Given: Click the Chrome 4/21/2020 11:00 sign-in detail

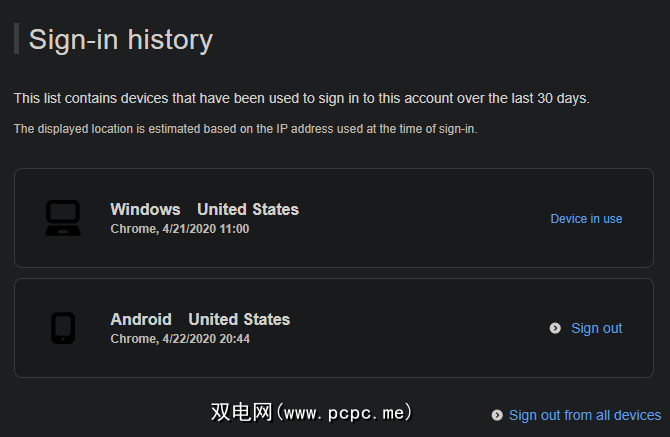Looking at the screenshot, I should click(x=179, y=229).
